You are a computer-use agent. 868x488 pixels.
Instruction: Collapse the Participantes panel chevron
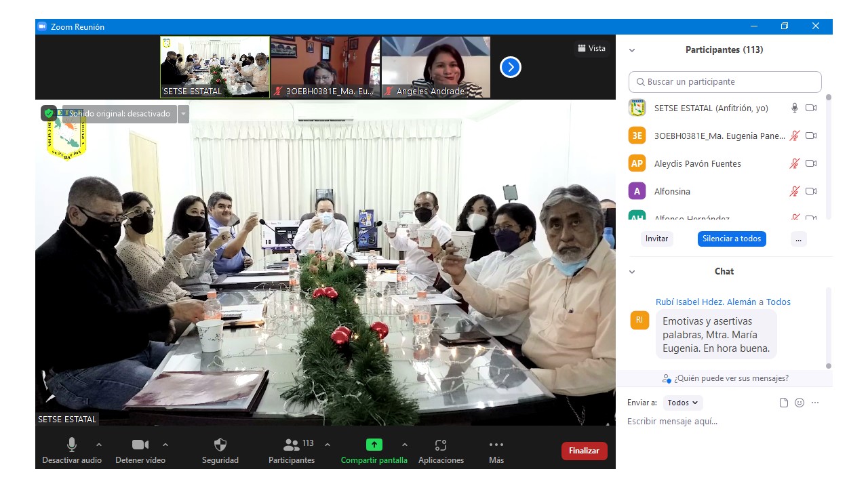[x=632, y=50]
